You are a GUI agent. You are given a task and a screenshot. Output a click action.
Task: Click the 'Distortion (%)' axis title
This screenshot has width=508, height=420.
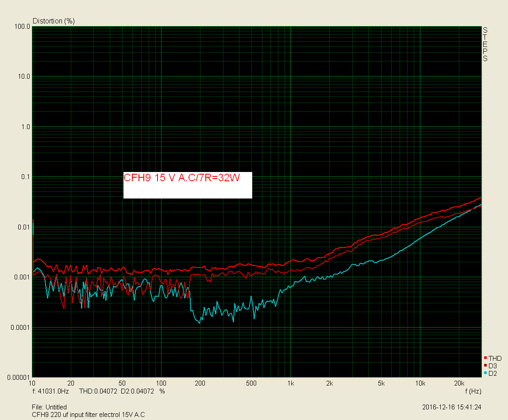pyautogui.click(x=54, y=21)
